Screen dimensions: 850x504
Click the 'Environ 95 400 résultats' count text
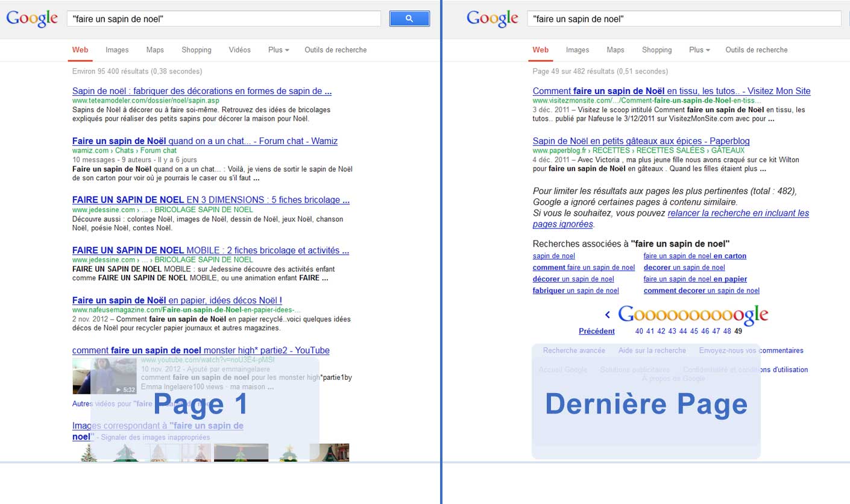click(x=137, y=71)
